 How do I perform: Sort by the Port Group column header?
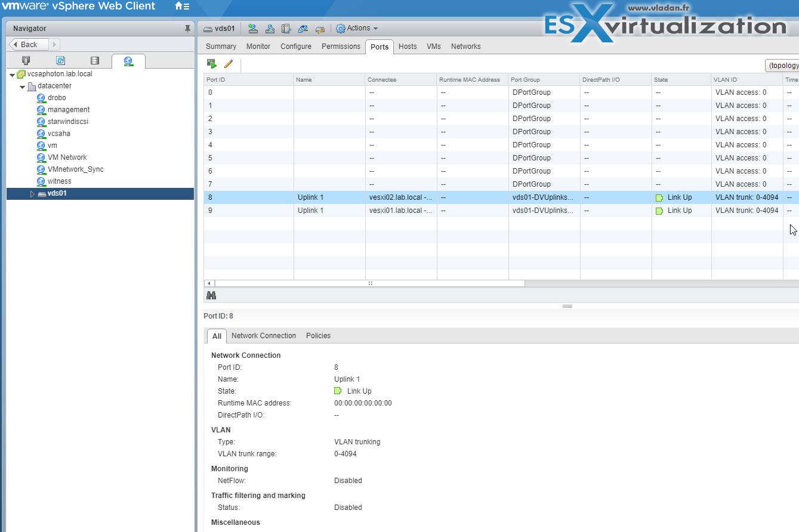[544, 79]
